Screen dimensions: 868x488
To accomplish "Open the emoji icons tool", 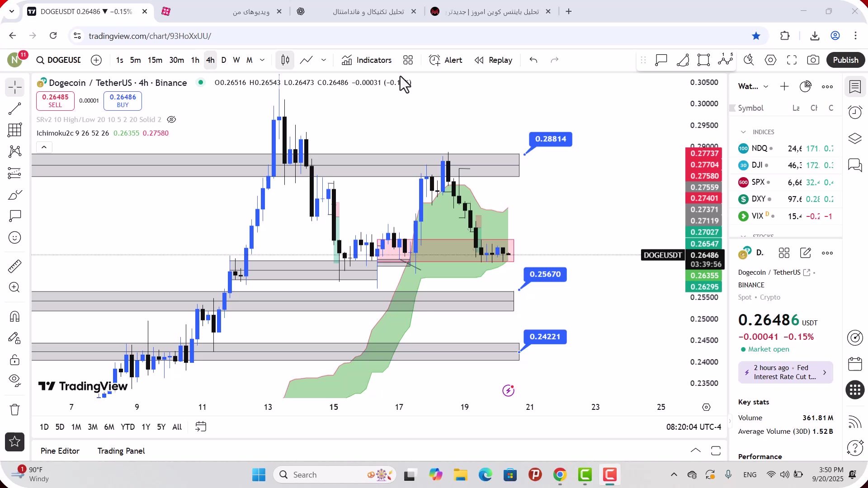I will 15,238.
